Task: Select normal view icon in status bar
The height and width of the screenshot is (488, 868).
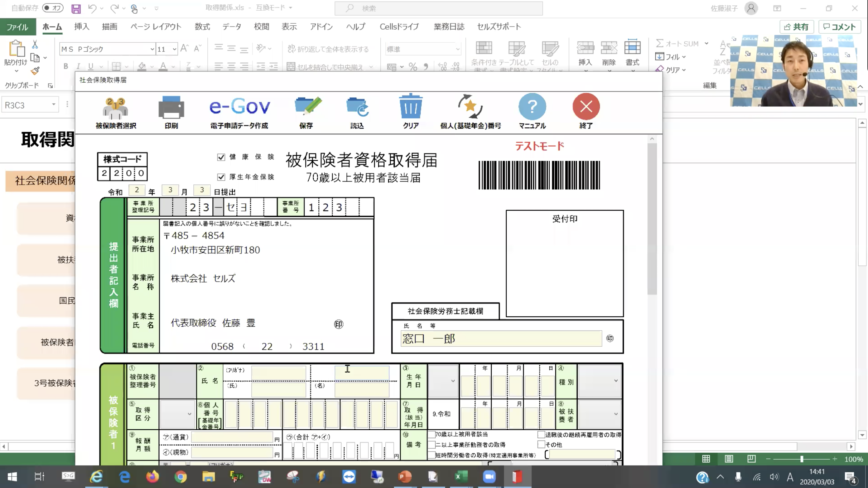Action: click(x=706, y=459)
